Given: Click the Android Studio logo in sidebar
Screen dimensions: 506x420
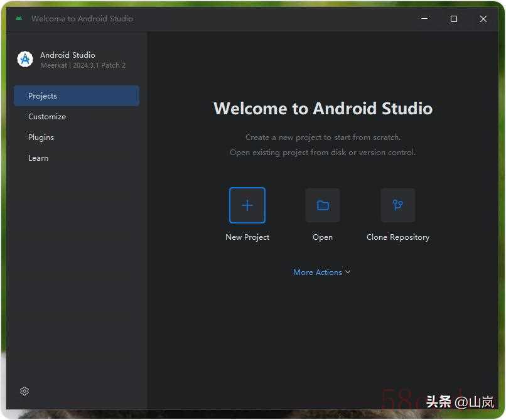Looking at the screenshot, I should click(25, 60).
